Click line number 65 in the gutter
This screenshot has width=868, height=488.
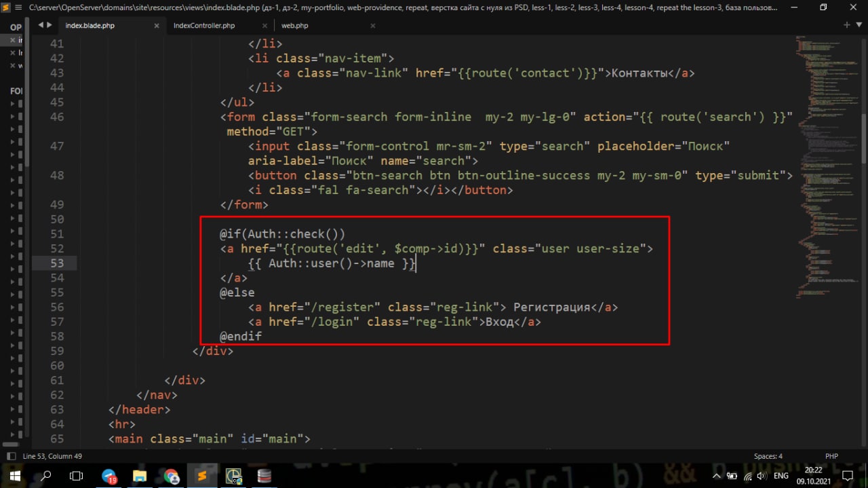coord(56,439)
